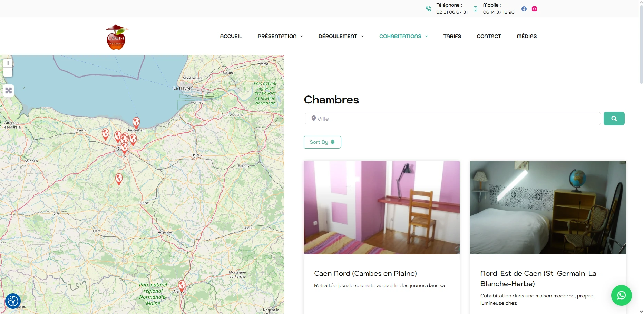Open the St-Germain-La-Blanche-Herbe room photo

548,207
